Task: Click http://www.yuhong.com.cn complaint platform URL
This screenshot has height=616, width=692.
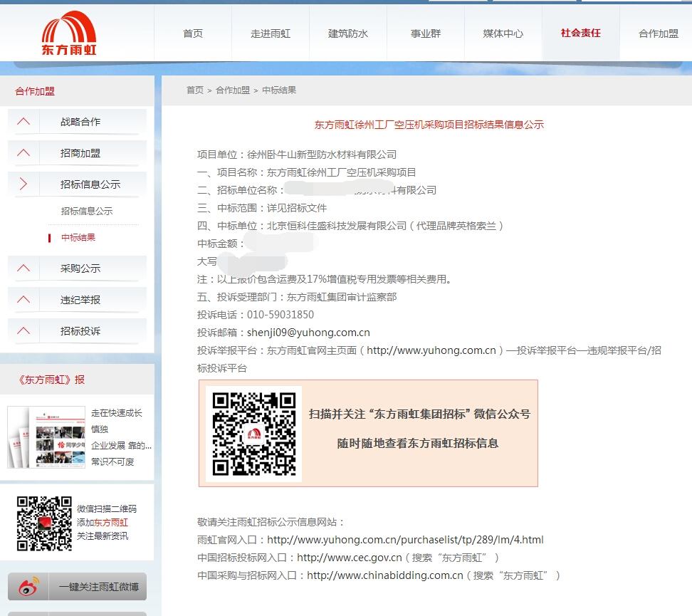Action: 431,350
